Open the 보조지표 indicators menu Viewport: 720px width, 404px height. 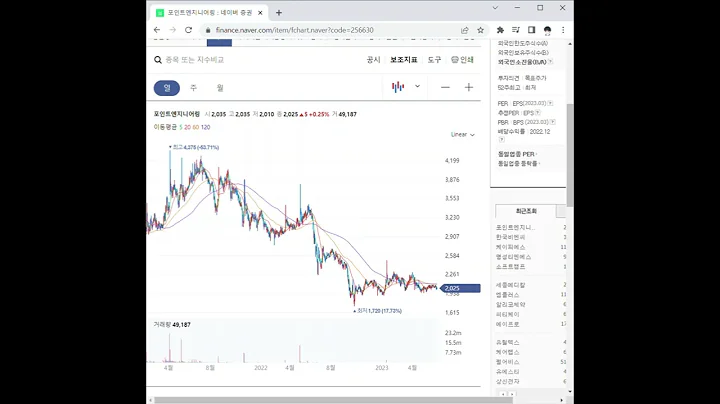[x=404, y=60]
